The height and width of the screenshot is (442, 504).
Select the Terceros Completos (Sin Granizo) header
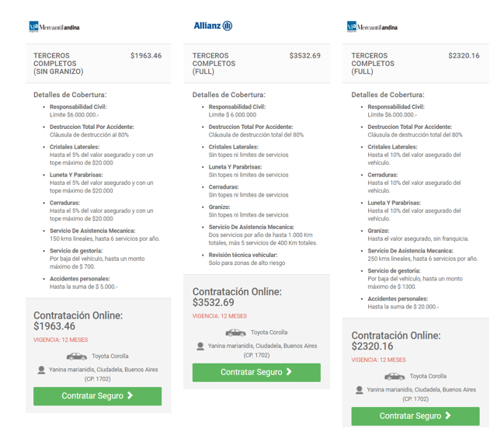pos(58,64)
